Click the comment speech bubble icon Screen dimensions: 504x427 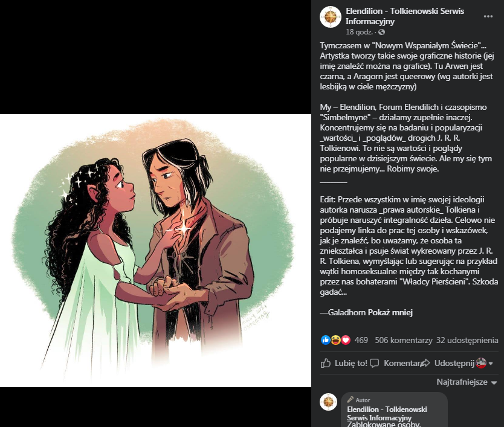pyautogui.click(x=374, y=364)
